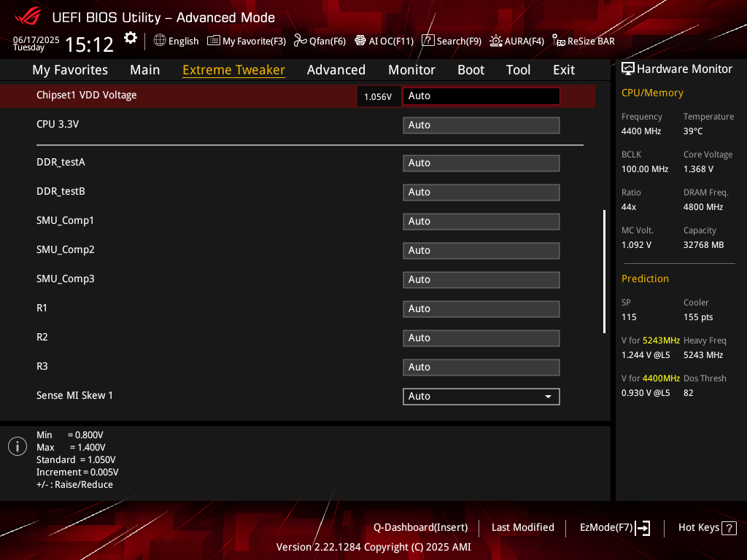747x560 pixels.
Task: Show Last Modified settings
Action: (x=522, y=527)
